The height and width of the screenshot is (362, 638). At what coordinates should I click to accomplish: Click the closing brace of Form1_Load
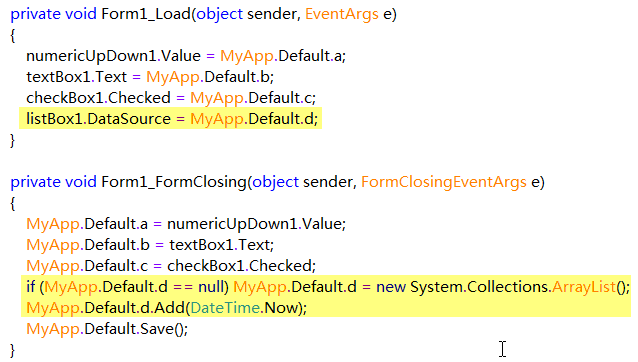pos(13,141)
